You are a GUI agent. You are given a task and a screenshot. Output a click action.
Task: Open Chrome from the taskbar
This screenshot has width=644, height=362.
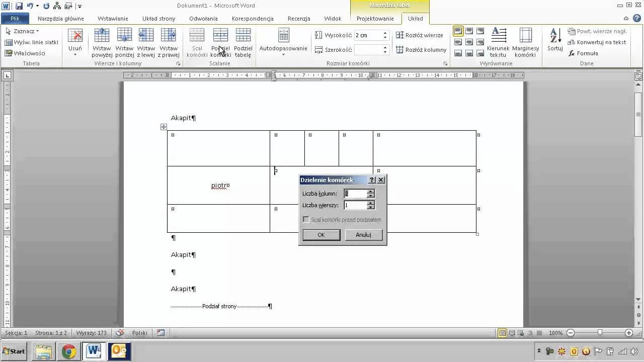[69, 351]
